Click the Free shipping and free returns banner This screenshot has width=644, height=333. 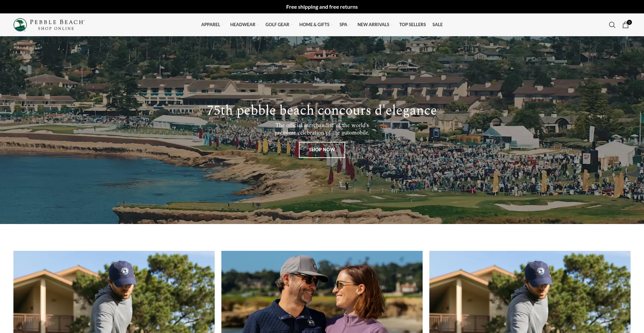[x=322, y=7]
